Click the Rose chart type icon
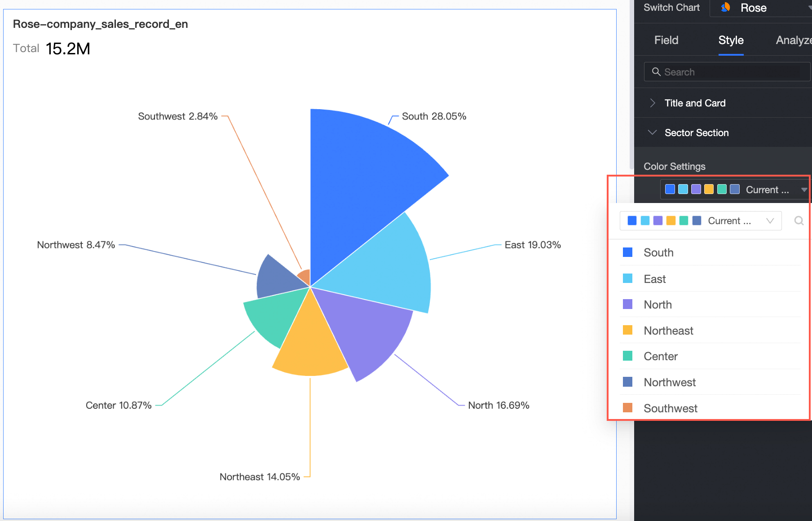 point(725,7)
